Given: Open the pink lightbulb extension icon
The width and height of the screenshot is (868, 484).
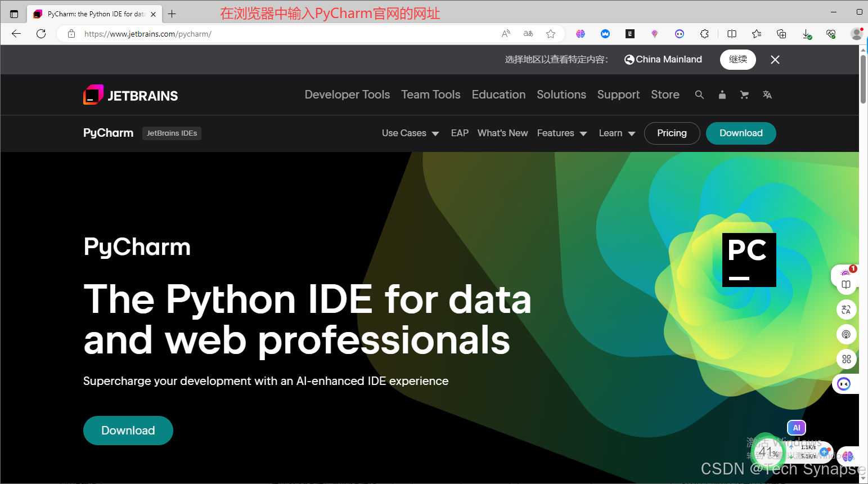Looking at the screenshot, I should (655, 34).
